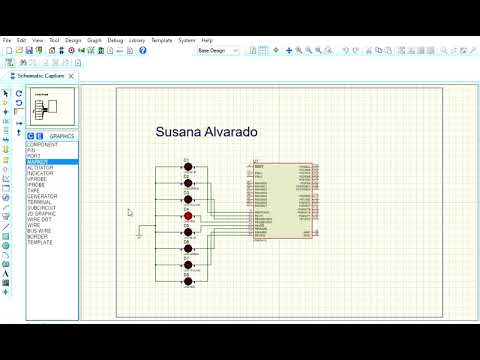Image resolution: width=480 pixels, height=360 pixels.
Task: Open the Debug menu
Action: click(115, 40)
